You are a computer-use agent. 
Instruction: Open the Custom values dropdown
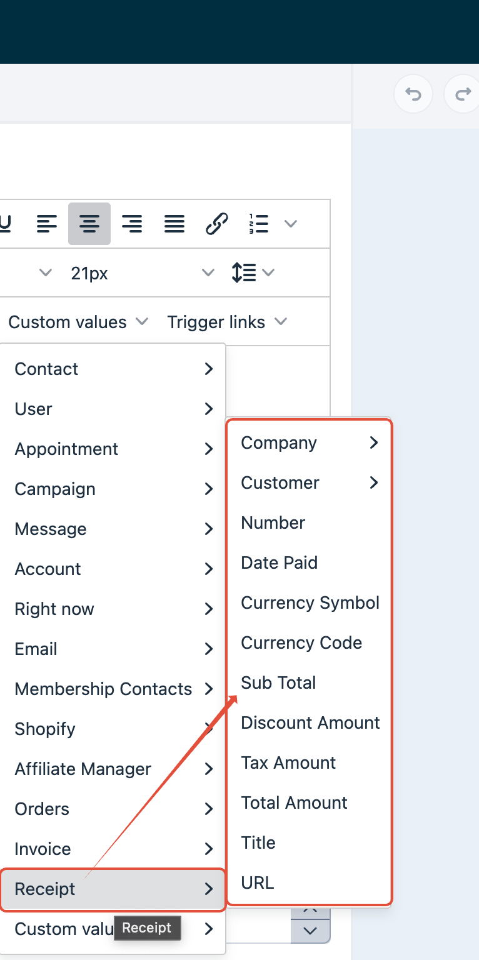point(78,322)
